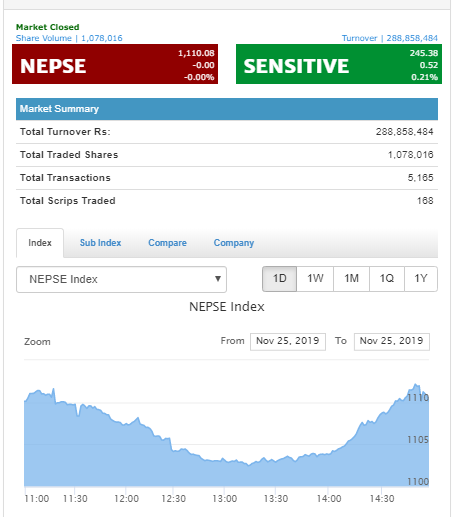Click Total Transactions label
The width and height of the screenshot is (460, 517).
pos(65,178)
